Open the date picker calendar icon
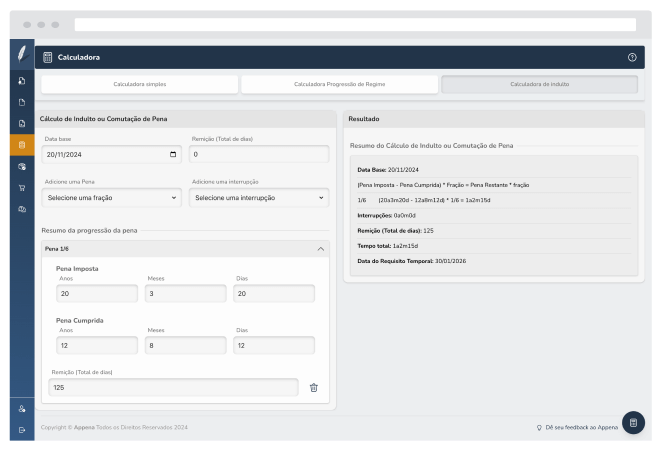This screenshot has height=450, width=663. (173, 154)
